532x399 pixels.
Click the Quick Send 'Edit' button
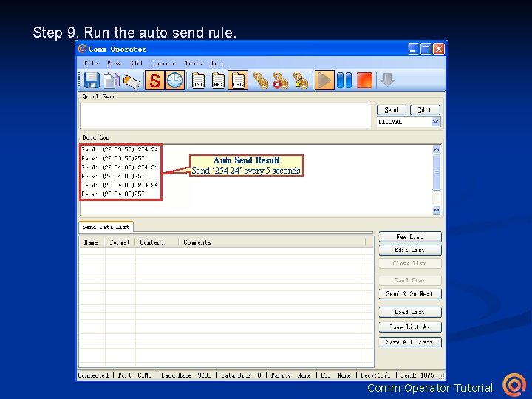pyautogui.click(x=425, y=109)
